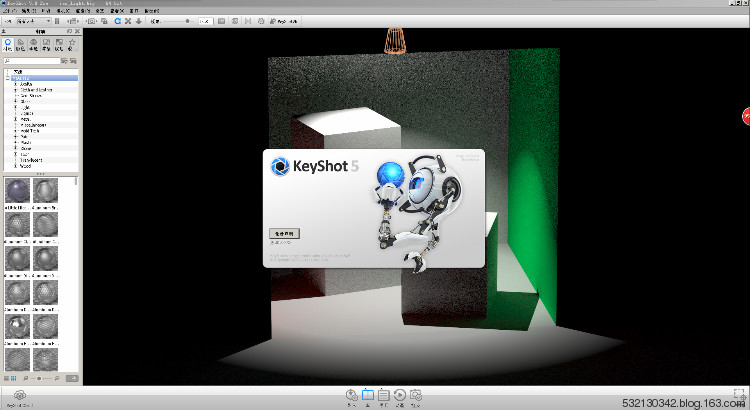This screenshot has height=410, width=750.
Task: Expand the Light folder
Action: [x=15, y=107]
